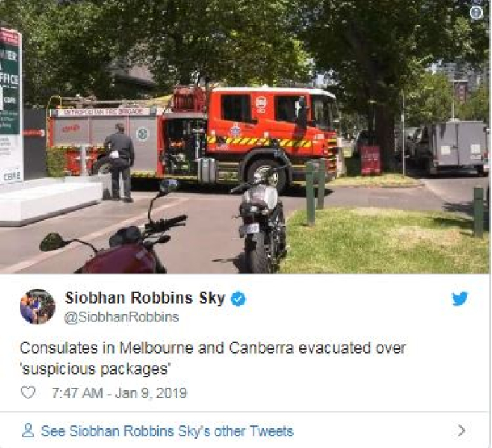The width and height of the screenshot is (492, 448).
Task: Click See Siobhan Robbins Sky's other Tweets
Action: [x=167, y=431]
